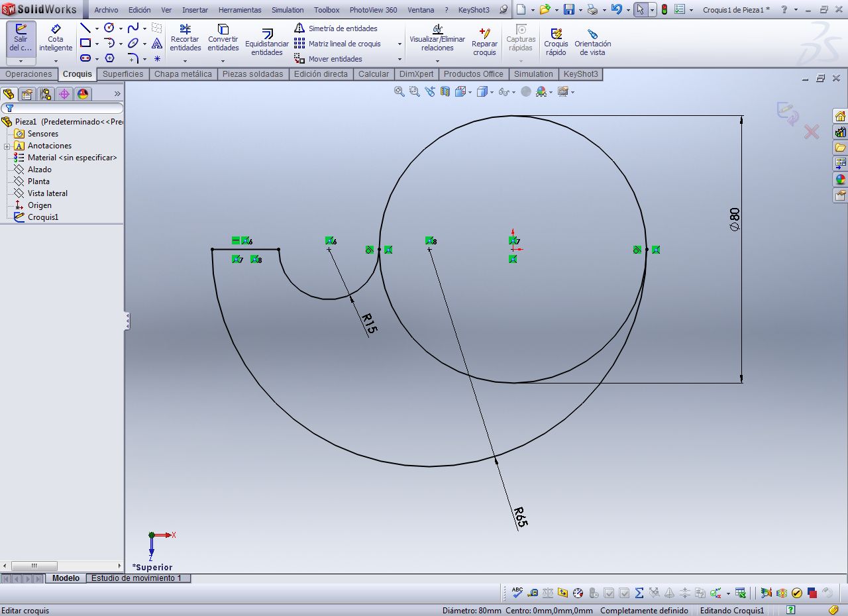
Task: Click spell checker ABC icon
Action: [517, 593]
